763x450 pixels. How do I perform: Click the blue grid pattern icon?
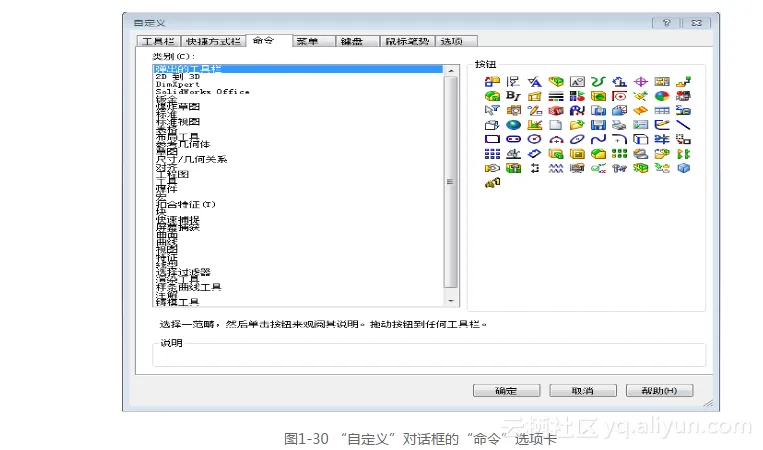click(x=492, y=154)
